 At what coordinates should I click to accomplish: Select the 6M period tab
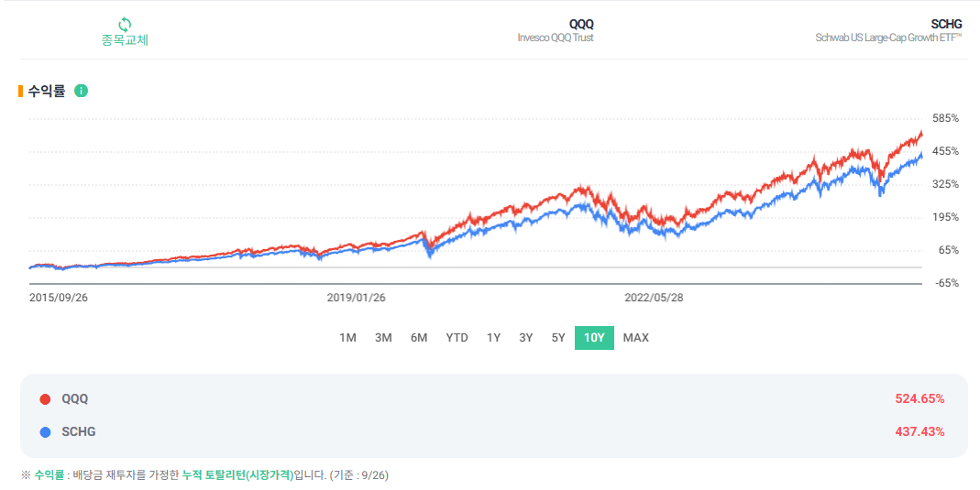click(419, 338)
